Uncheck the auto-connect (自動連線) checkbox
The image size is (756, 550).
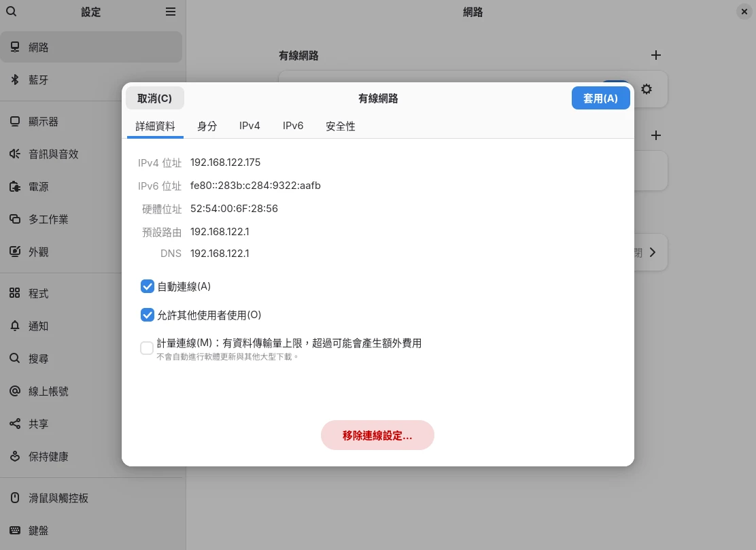click(147, 286)
